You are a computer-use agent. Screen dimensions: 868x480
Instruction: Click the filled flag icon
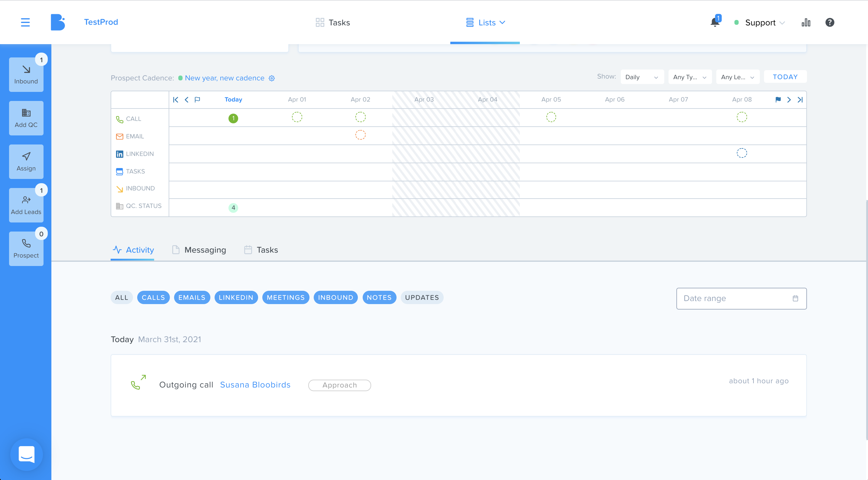click(x=778, y=99)
